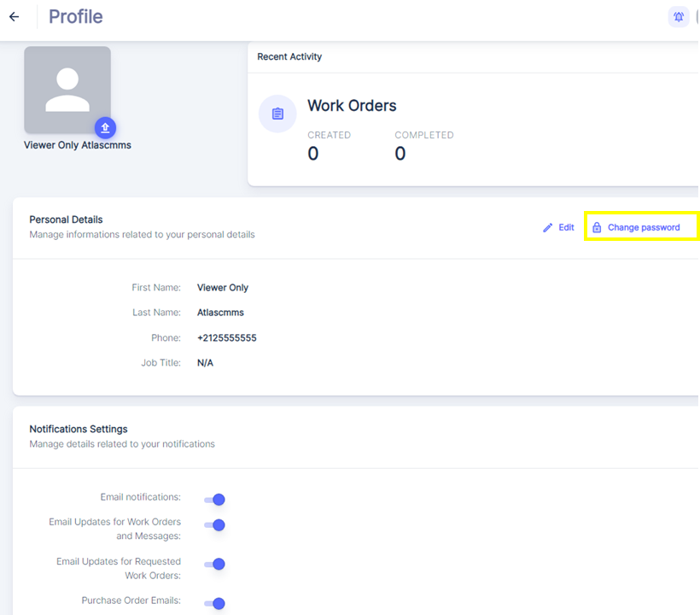The image size is (700, 615).
Task: Click the Work Orders clipboard icon
Action: [x=277, y=114]
